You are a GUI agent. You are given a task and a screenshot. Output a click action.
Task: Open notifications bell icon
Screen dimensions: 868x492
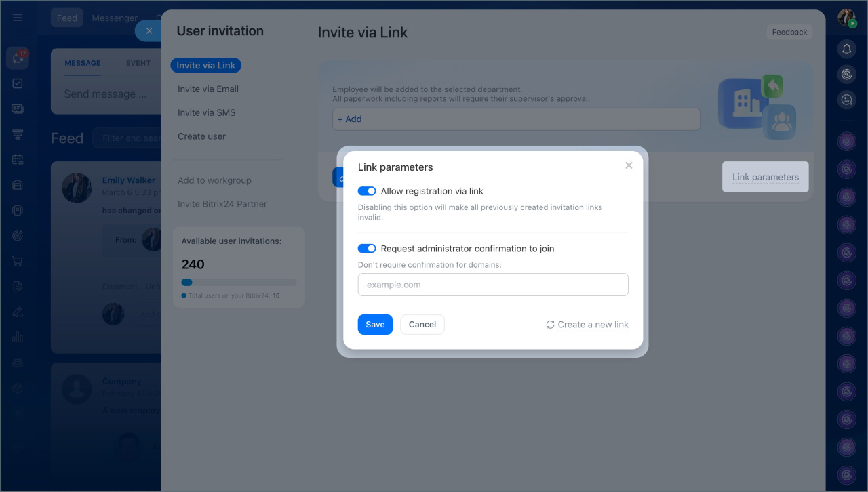pos(846,49)
